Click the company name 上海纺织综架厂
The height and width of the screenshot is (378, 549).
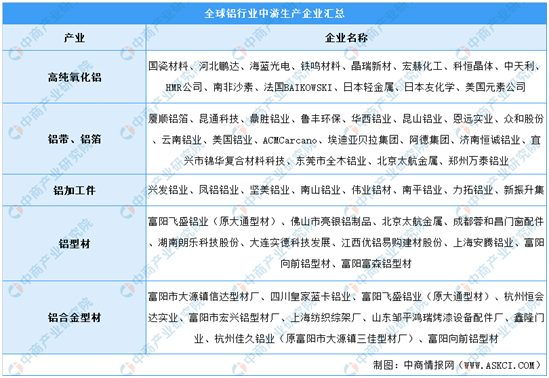coord(326,318)
